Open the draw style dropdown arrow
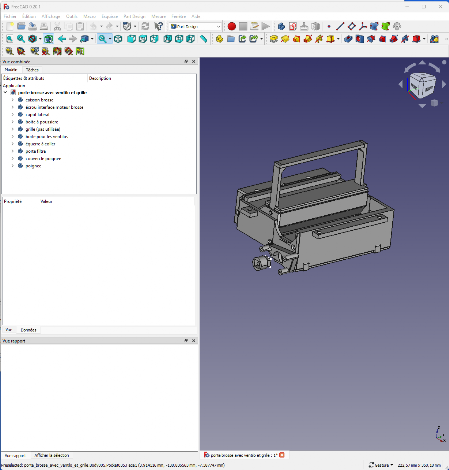Image resolution: width=449 pixels, height=470 pixels. 40,39
